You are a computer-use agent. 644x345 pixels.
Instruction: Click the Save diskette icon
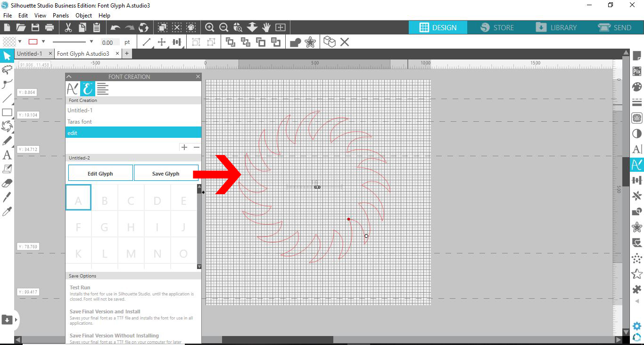point(35,27)
